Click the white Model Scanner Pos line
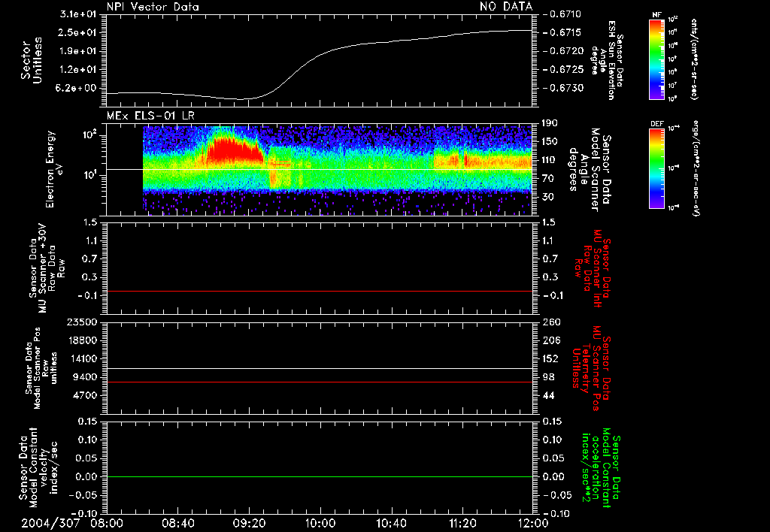Image resolution: width=770 pixels, height=532 pixels. [x=319, y=369]
